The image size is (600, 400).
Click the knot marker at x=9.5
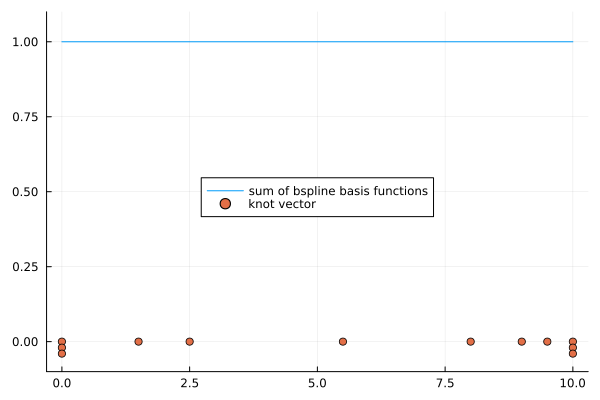tap(547, 342)
